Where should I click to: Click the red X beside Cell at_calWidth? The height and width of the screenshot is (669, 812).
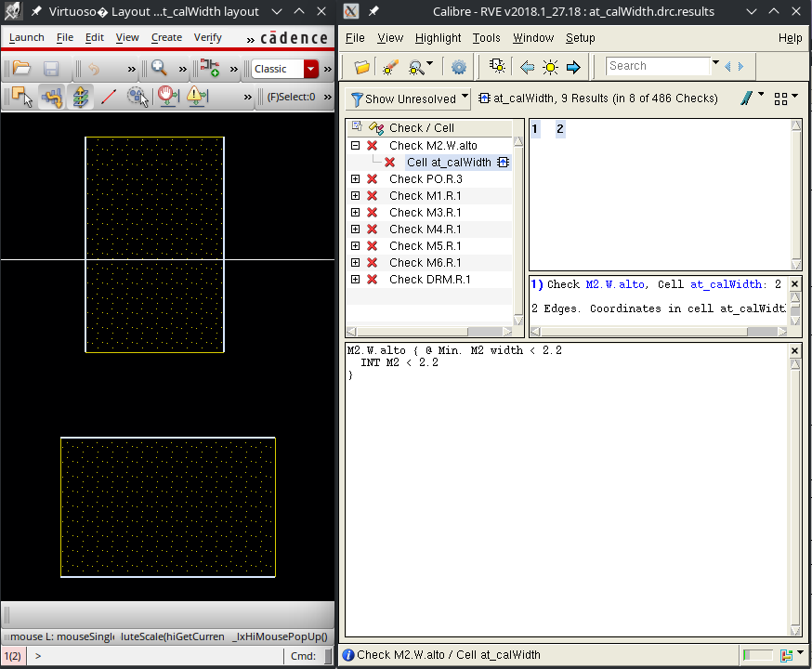(x=390, y=163)
